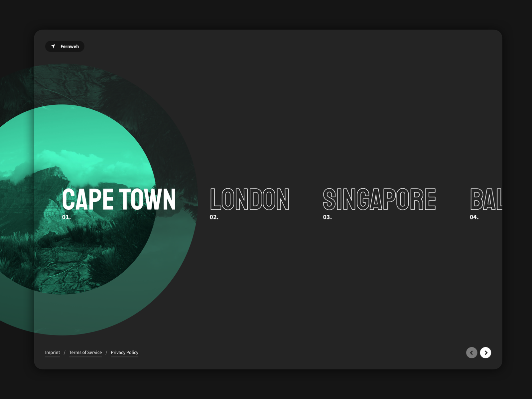532x399 pixels.
Task: Select the Singapore destination
Action: pos(379,199)
